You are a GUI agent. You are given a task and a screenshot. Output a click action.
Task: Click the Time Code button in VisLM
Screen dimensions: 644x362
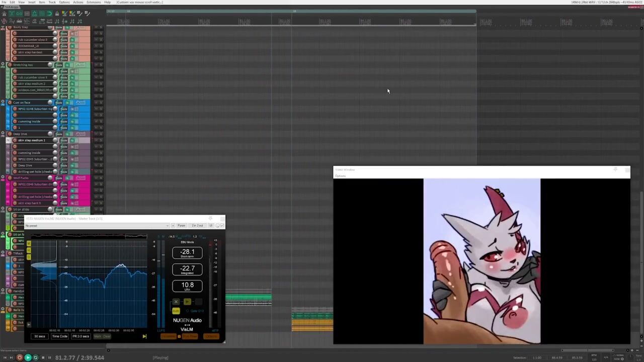59,336
